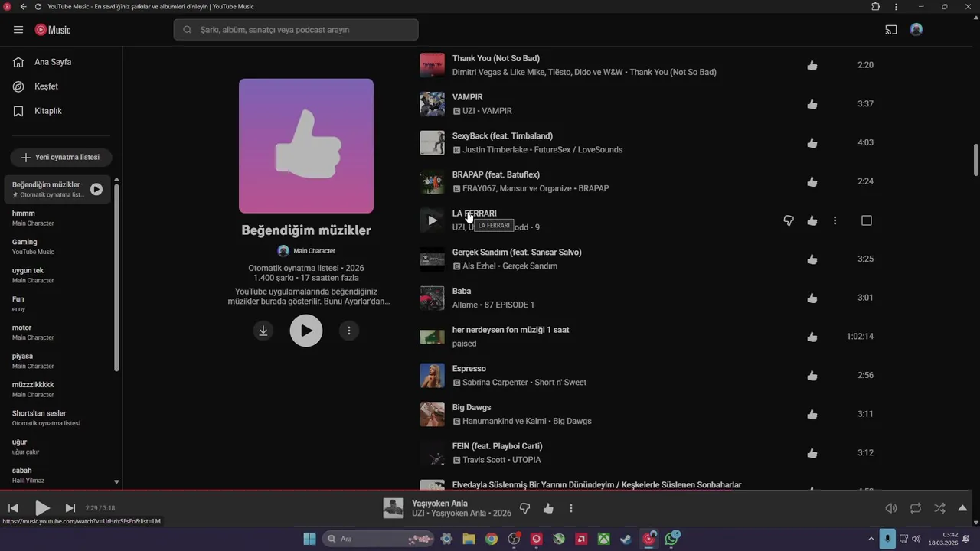Play Beğendiğim müzikler from the sidebar
980x551 pixels.
point(96,189)
